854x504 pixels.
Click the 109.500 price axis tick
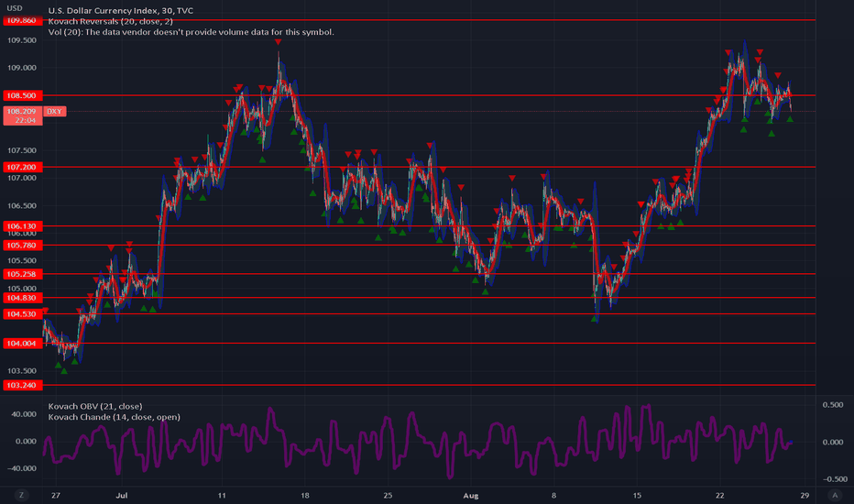click(x=22, y=40)
